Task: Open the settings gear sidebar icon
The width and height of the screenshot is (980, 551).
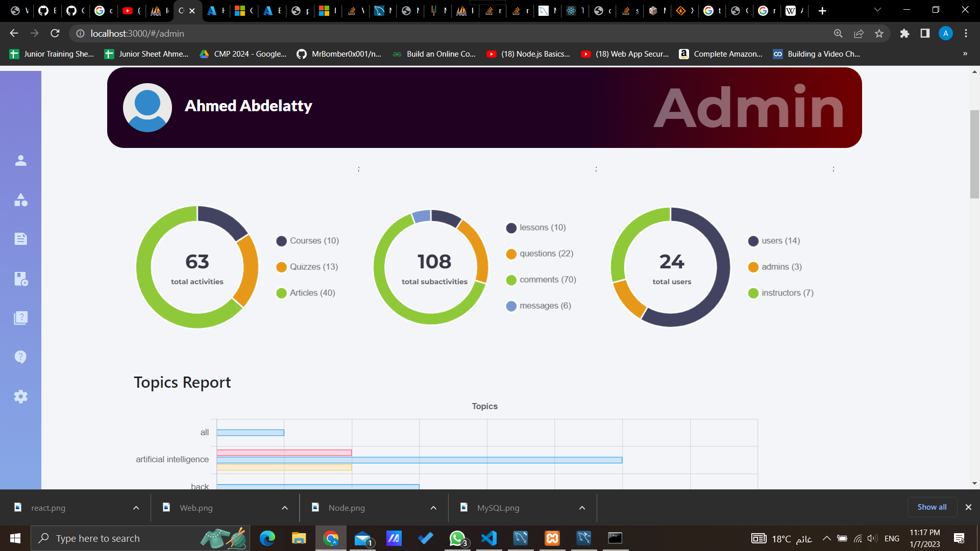Action: [x=20, y=396]
